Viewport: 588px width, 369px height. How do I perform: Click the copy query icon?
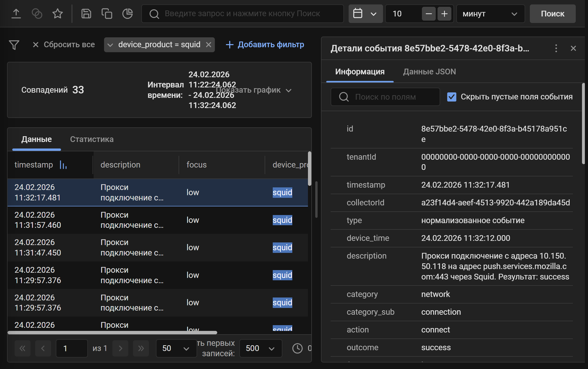pos(107,14)
